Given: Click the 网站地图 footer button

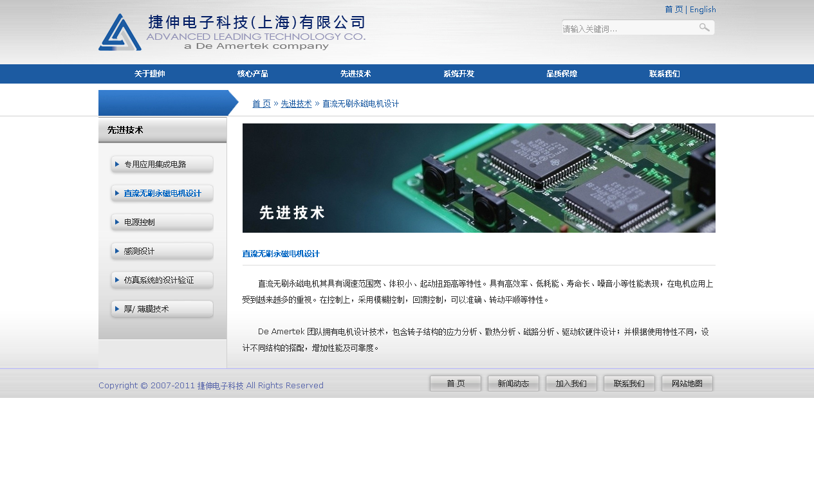Looking at the screenshot, I should (x=687, y=384).
